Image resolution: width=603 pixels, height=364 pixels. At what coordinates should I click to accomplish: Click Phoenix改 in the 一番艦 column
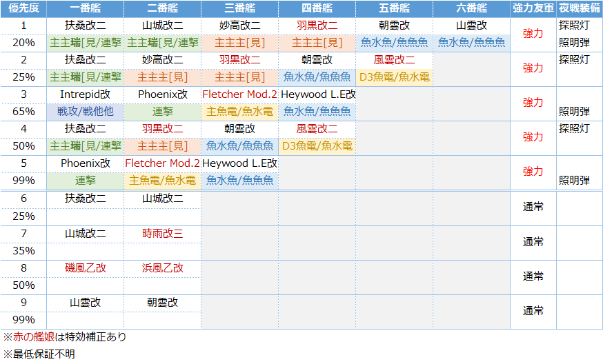point(86,163)
